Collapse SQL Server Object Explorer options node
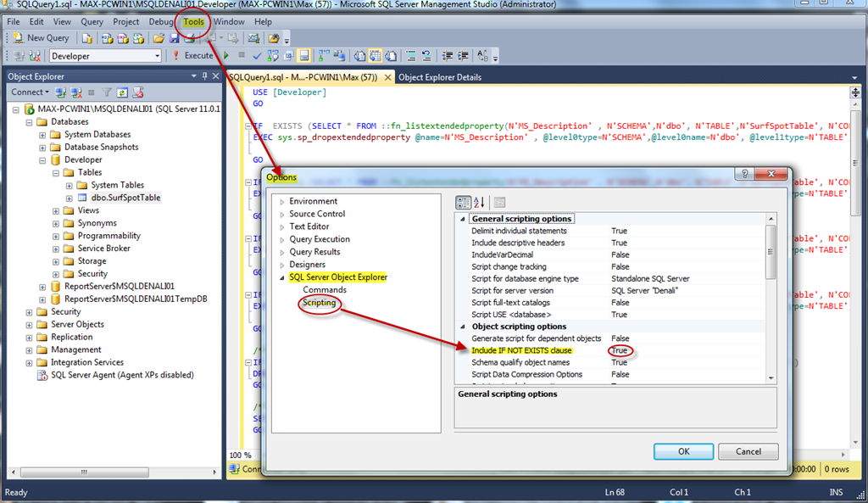Screen dimensions: 868x503 pyautogui.click(x=281, y=277)
